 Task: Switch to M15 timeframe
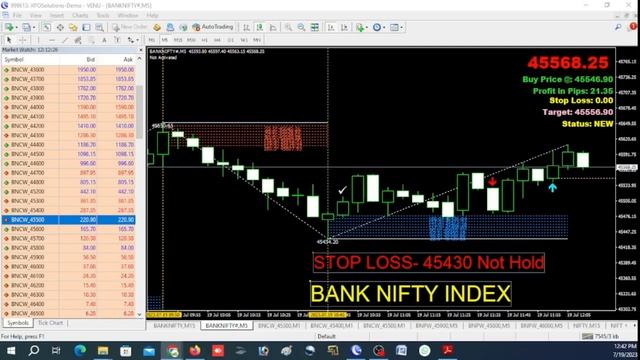click(x=178, y=40)
